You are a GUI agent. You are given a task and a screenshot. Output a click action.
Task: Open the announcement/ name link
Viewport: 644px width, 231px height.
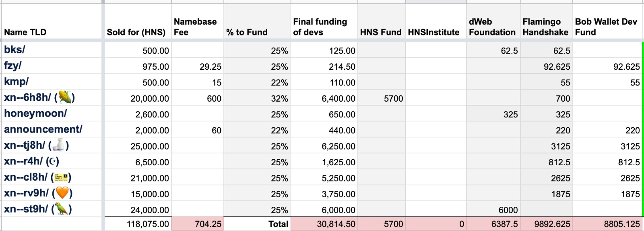43,129
